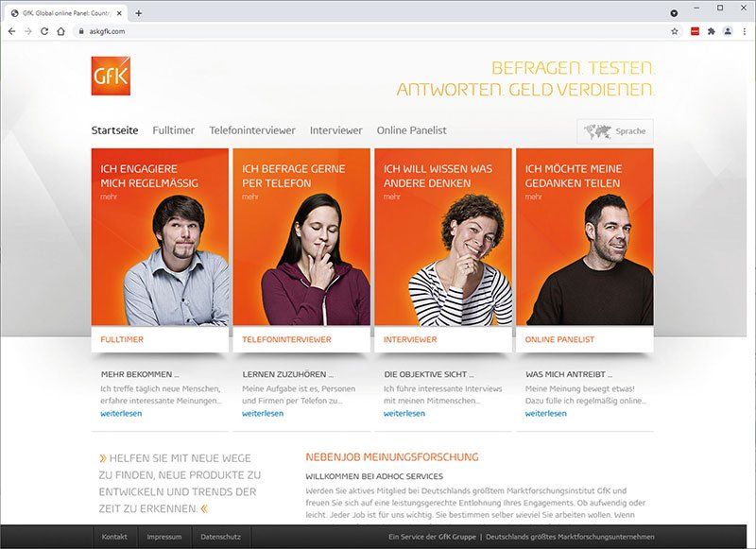Open the Startseite menu item
The width and height of the screenshot is (756, 549).
(x=114, y=130)
